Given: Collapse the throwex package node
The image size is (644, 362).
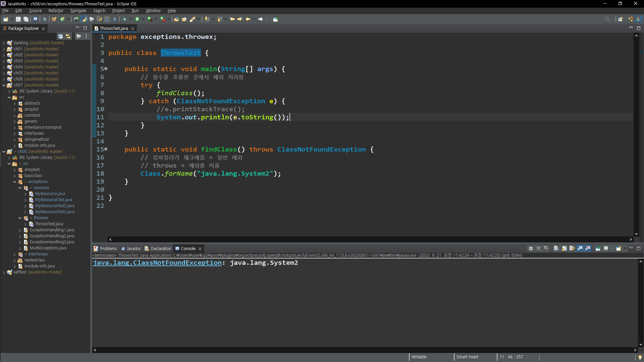Looking at the screenshot, I should click(x=20, y=218).
